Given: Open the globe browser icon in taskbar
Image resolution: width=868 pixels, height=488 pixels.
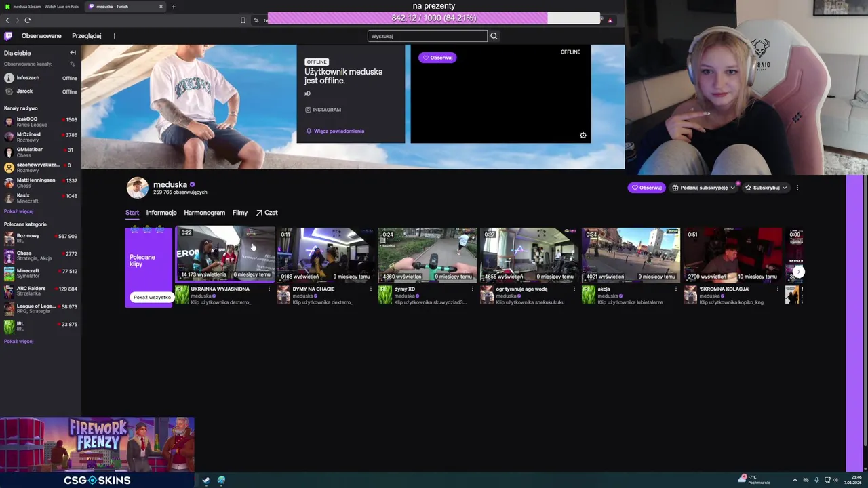Looking at the screenshot, I should point(221,481).
